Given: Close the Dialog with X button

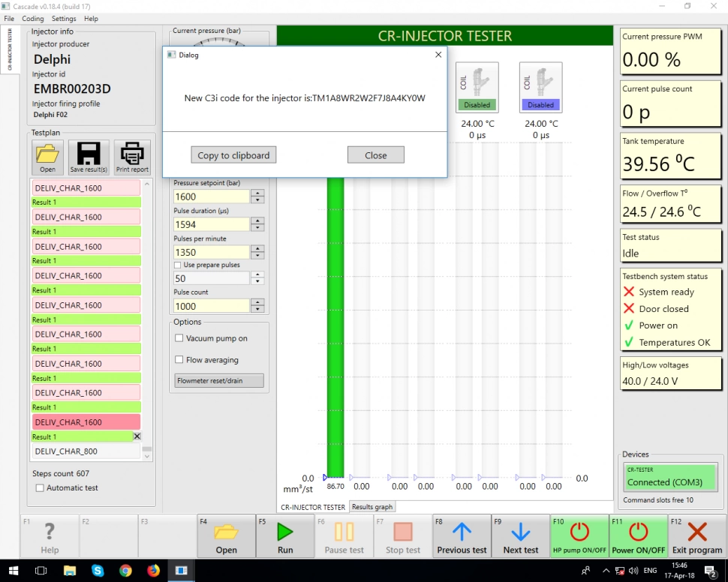Looking at the screenshot, I should point(438,55).
